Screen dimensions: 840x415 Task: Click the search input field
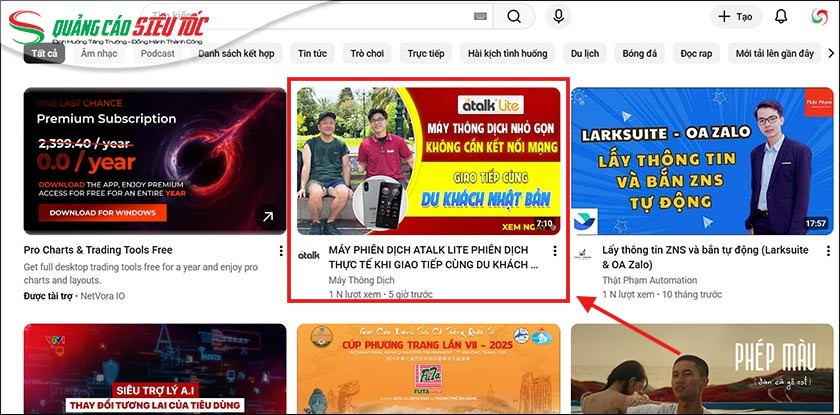[x=316, y=16]
